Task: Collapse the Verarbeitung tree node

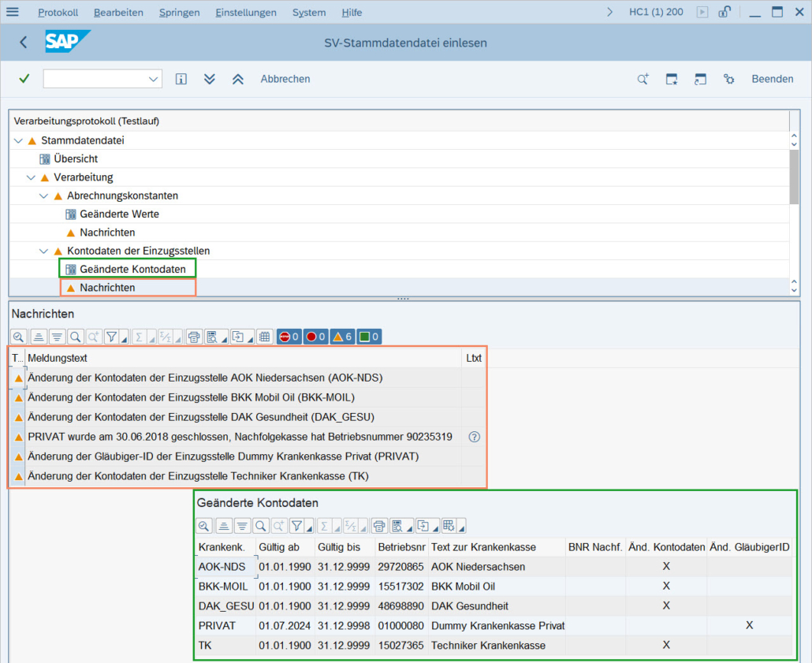Action: coord(31,177)
